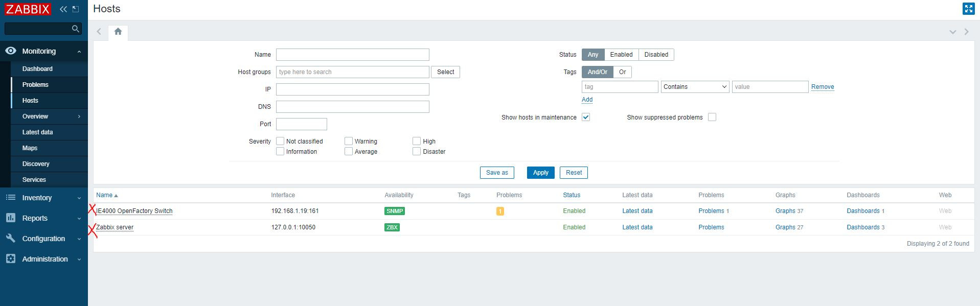Click the Add tag link
This screenshot has height=306, width=980.
click(587, 100)
